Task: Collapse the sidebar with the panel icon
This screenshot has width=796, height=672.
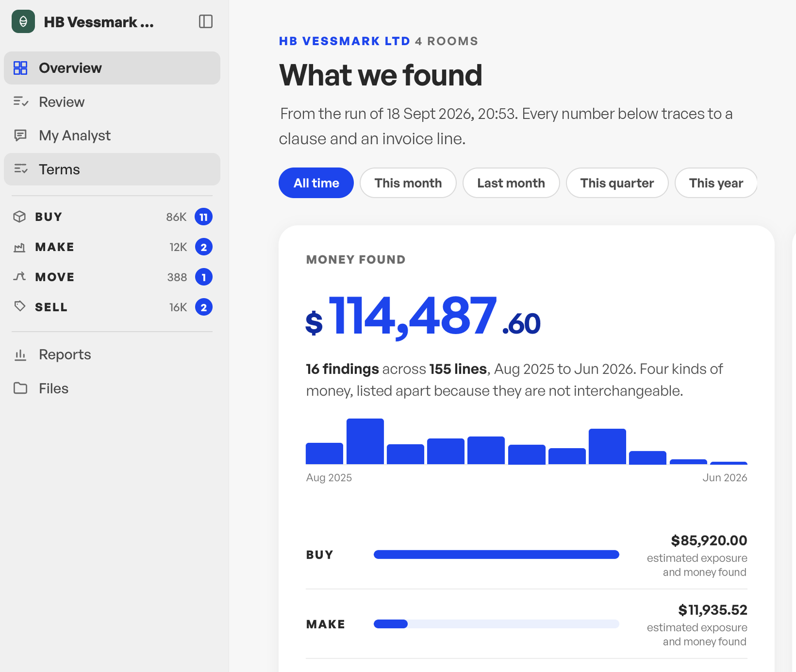Action: [x=206, y=21]
